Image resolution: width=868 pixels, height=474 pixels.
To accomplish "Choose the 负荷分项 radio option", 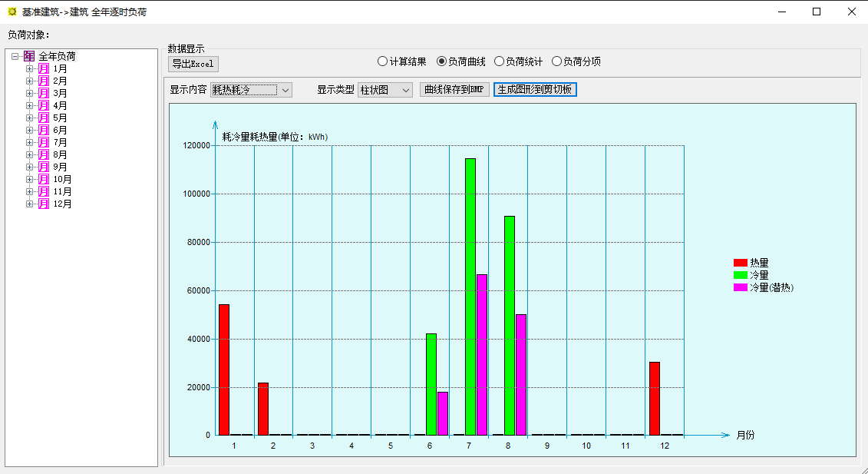I will coord(556,61).
